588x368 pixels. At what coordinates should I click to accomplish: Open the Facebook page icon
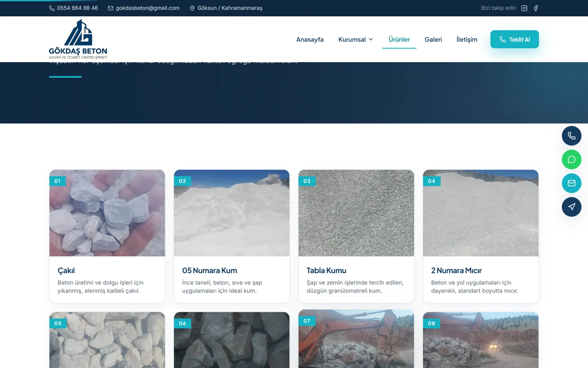(x=536, y=8)
